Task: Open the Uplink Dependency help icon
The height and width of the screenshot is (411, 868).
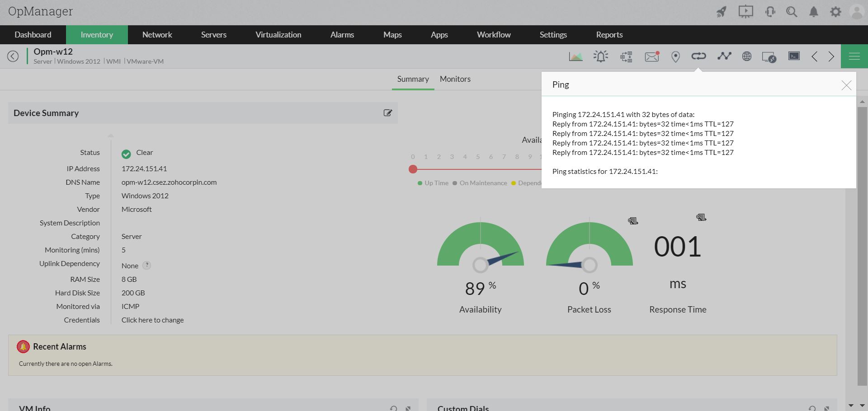Action: coord(147,266)
